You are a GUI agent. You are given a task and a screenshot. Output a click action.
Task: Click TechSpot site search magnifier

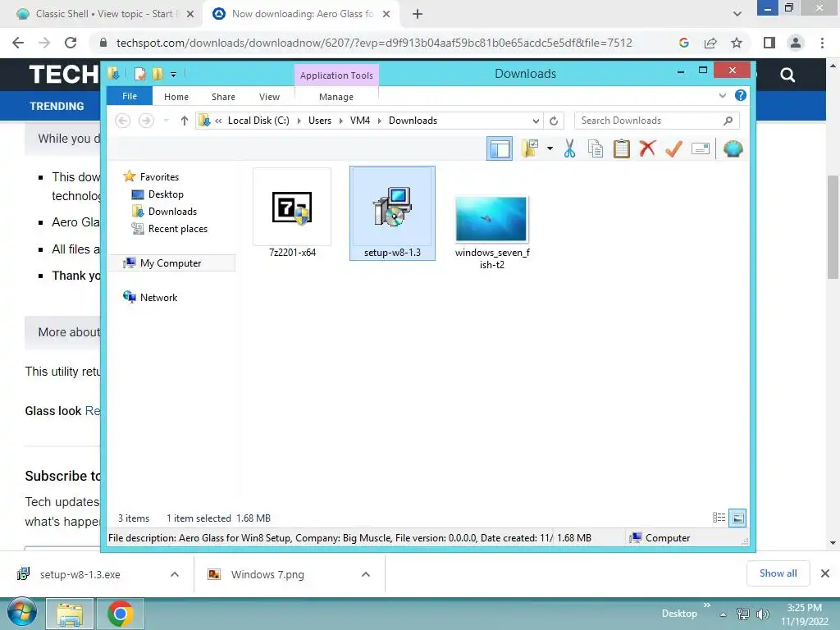[787, 75]
